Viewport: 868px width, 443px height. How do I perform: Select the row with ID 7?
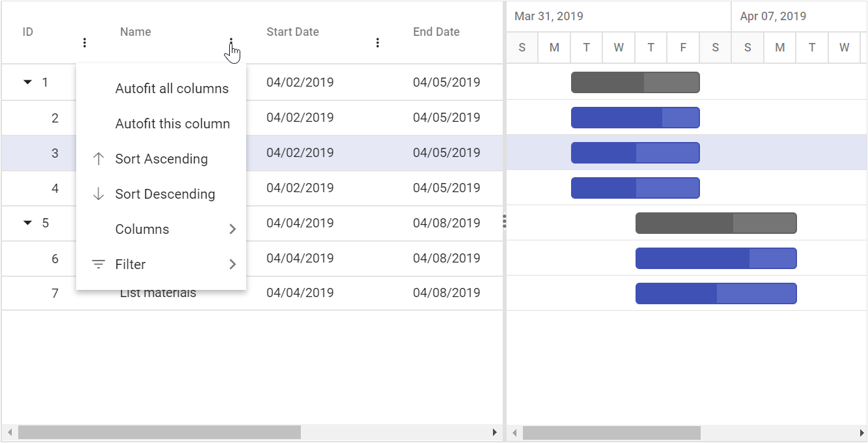252,293
